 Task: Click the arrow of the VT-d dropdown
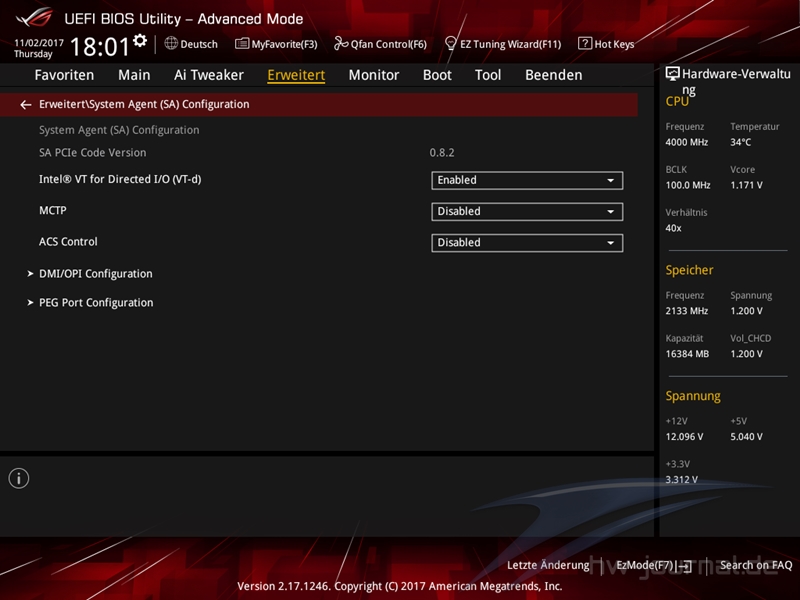pyautogui.click(x=610, y=181)
